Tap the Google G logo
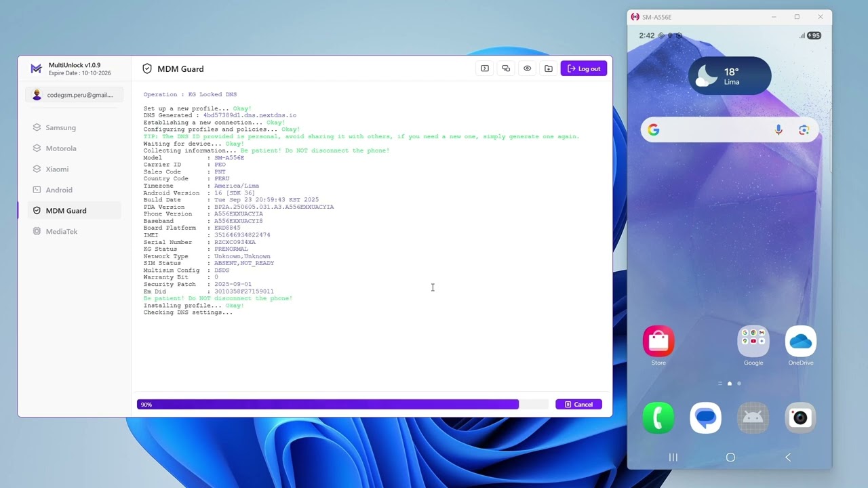This screenshot has width=868, height=488. (654, 130)
